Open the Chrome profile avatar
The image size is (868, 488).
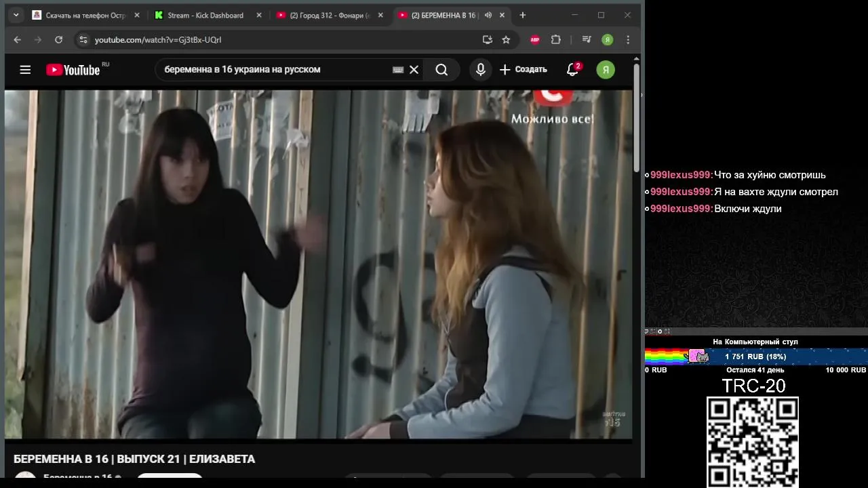point(608,40)
